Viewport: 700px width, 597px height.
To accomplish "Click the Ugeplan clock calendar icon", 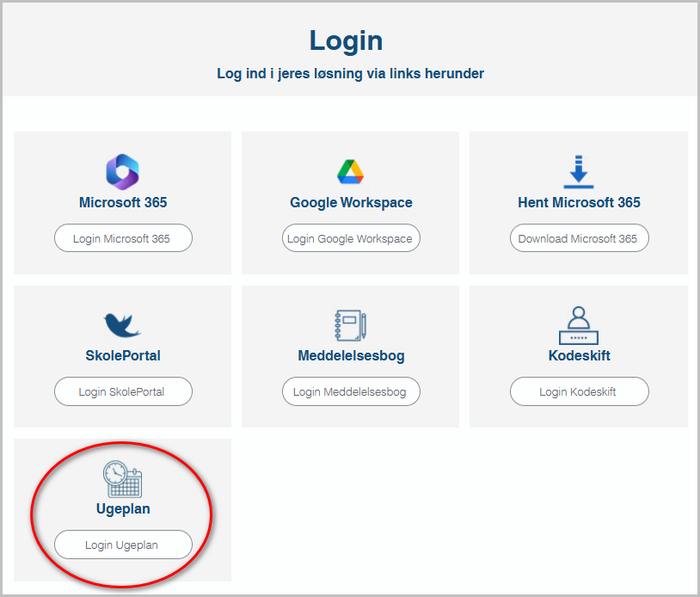I will coord(123,478).
